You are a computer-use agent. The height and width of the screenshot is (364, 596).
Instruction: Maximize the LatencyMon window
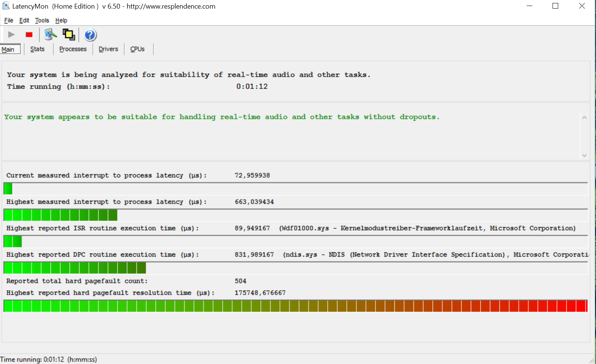pos(555,6)
